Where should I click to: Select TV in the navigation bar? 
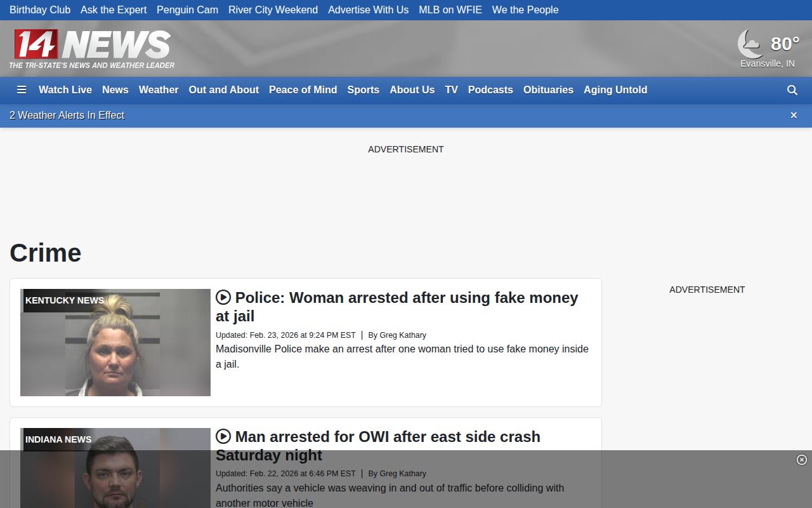coord(452,90)
